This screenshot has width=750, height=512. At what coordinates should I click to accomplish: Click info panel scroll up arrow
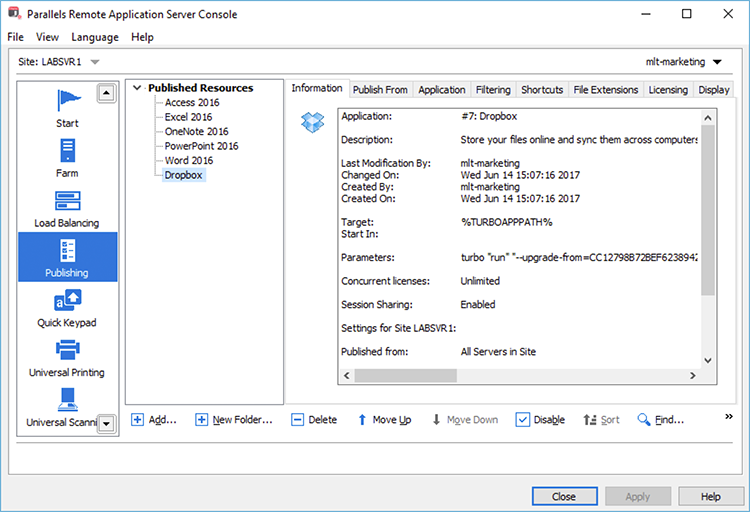[708, 117]
